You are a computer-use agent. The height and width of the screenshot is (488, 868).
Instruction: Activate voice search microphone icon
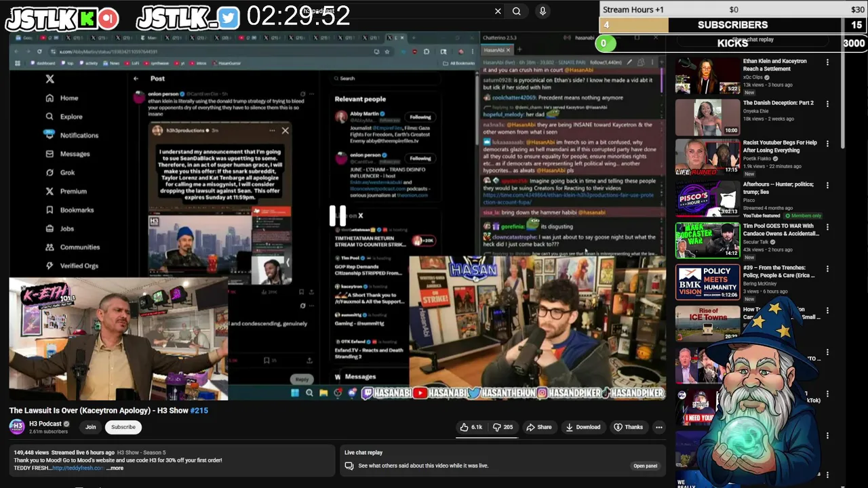pyautogui.click(x=542, y=11)
